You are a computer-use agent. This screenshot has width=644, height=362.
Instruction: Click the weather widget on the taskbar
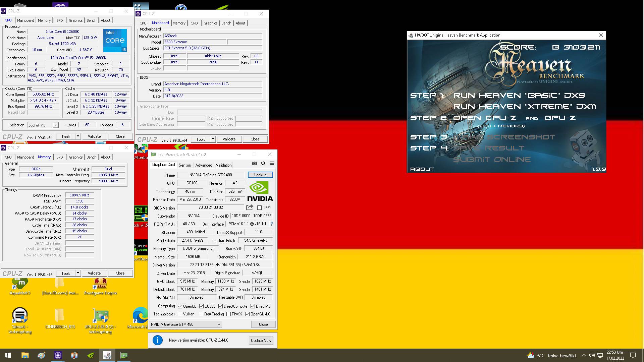point(551,355)
